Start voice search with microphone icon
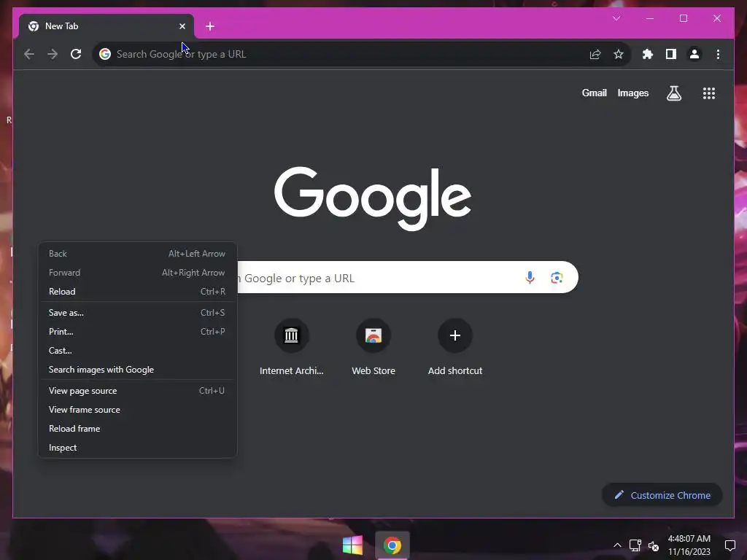The image size is (747, 560). [x=530, y=278]
